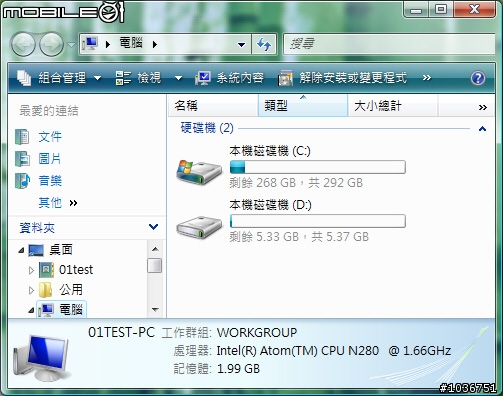Click the 組合管理 stacked pages icon
Viewport: 503px width, 396px height.
click(x=24, y=78)
